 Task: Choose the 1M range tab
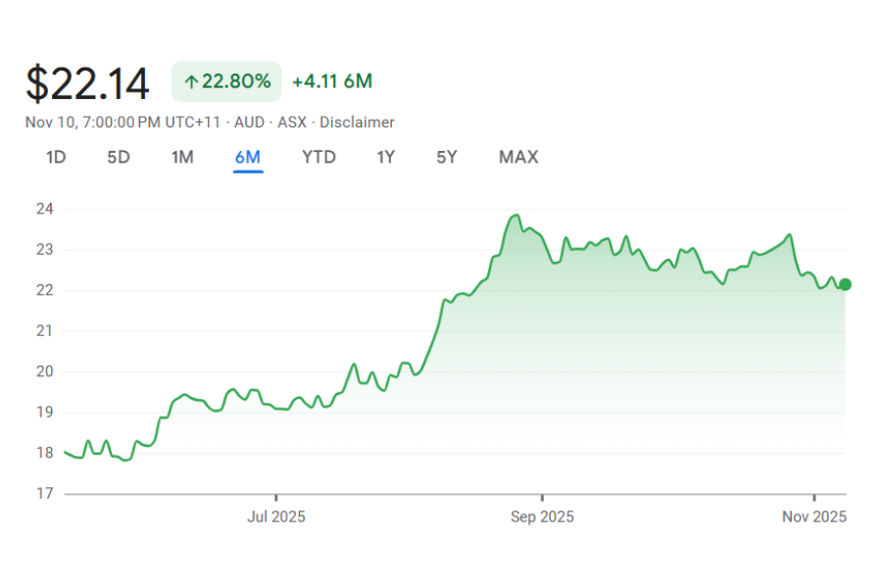coord(182,157)
